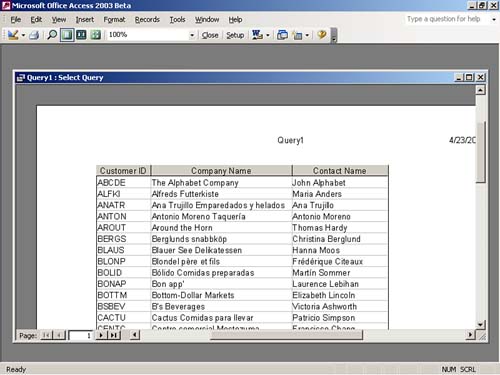Go to previous page navigation button
The height and width of the screenshot is (375, 500).
pos(59,335)
